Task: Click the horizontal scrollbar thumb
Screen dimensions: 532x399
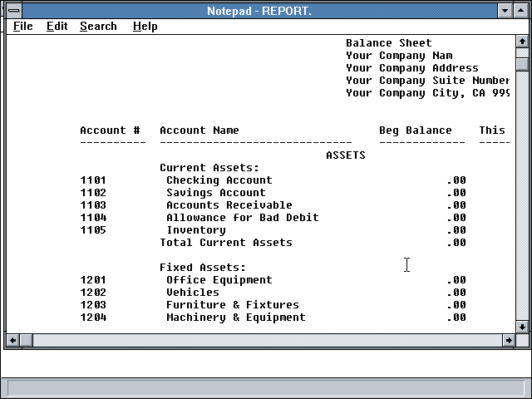Action: click(27, 340)
